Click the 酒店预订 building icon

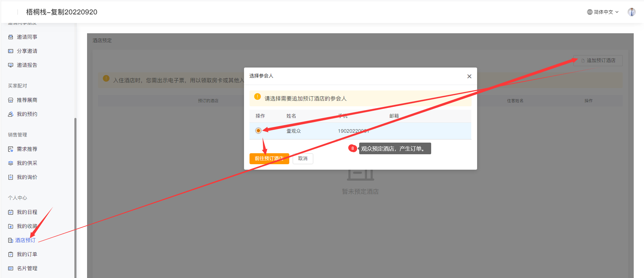11,240
